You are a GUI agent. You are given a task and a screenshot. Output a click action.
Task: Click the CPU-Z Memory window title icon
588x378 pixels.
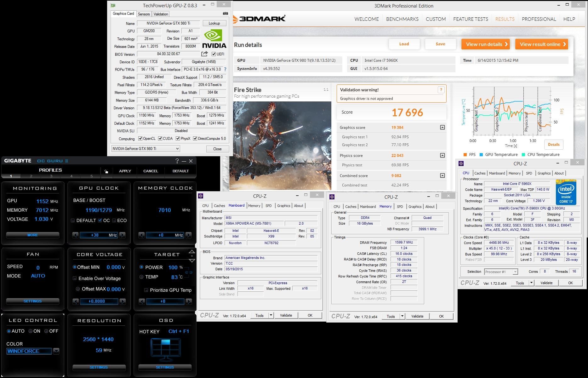(332, 197)
